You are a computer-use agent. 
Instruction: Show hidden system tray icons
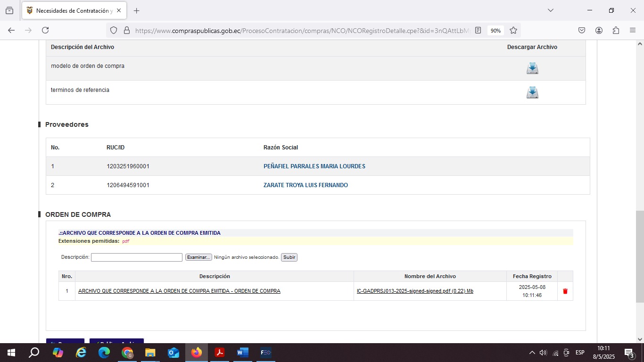click(532, 353)
